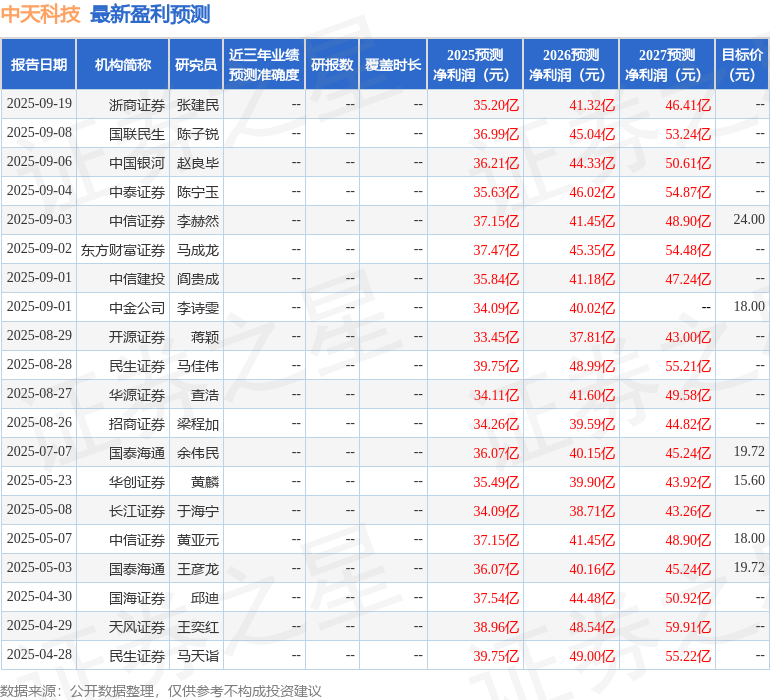Viewport: 770px width, 700px height.
Task: Click the 近三年业绩预测准确度 column header
Action: pos(264,65)
